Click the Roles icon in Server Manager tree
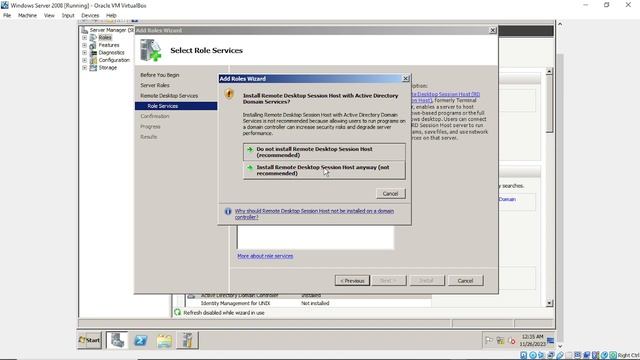This screenshot has width=640, height=360. (93, 38)
